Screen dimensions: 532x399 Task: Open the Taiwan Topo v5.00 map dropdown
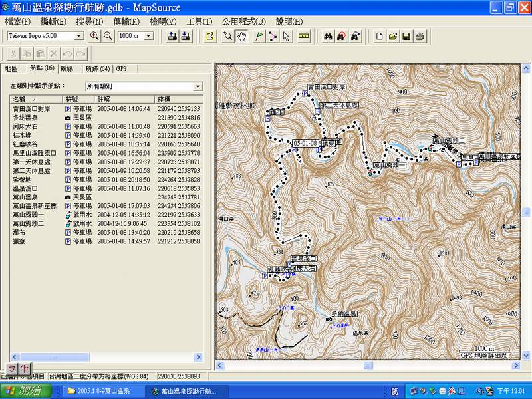(79, 36)
